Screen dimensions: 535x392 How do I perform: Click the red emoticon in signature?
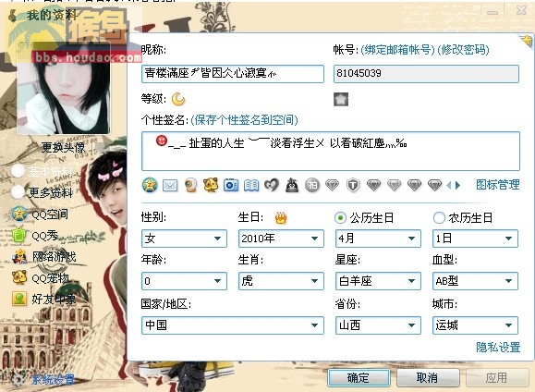click(x=162, y=141)
